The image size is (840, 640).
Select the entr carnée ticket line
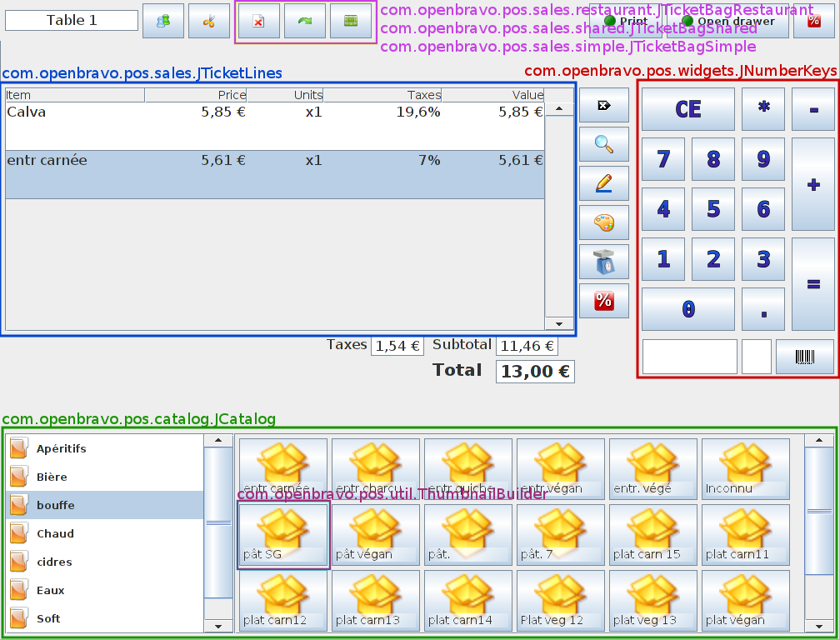point(275,175)
